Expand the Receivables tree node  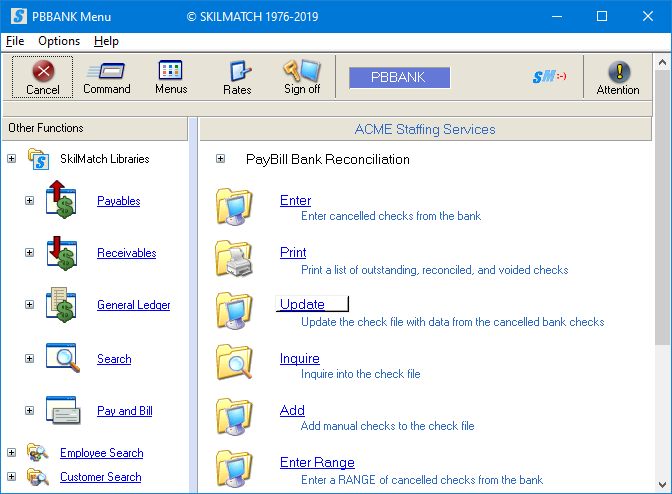click(x=29, y=252)
